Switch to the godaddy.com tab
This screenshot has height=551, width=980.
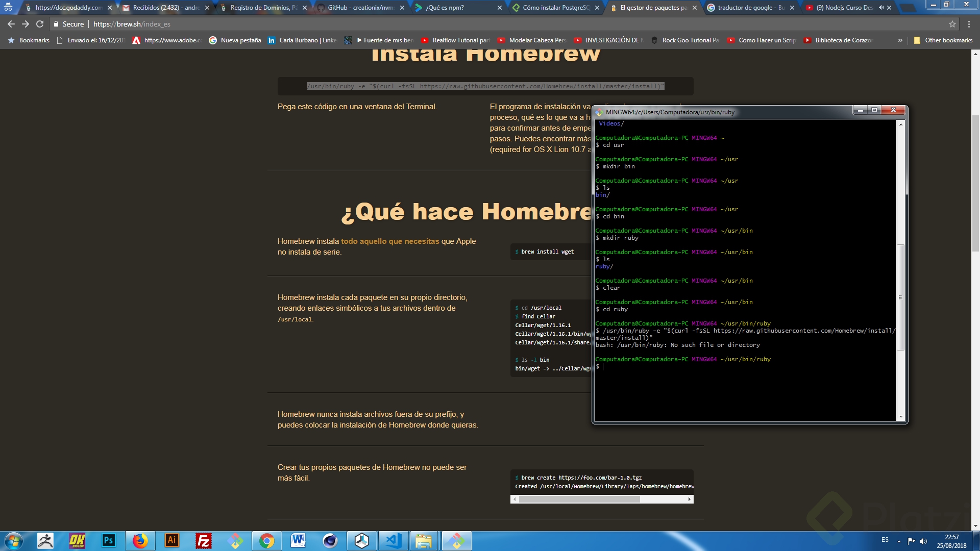(x=68, y=8)
